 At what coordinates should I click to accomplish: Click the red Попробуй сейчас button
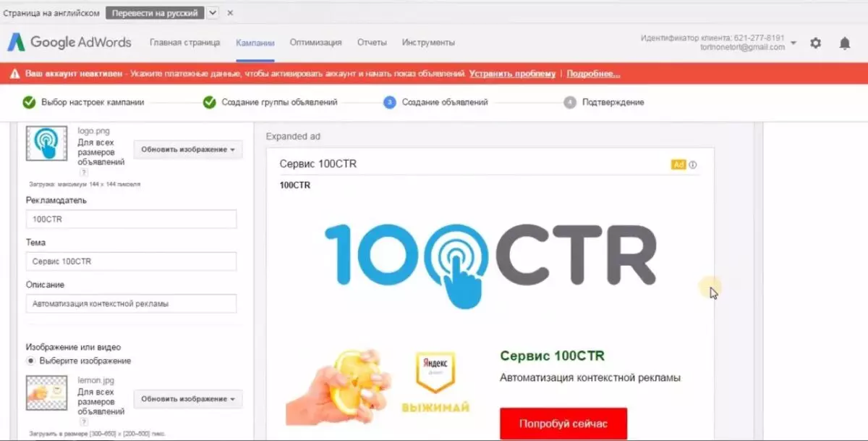pos(563,424)
